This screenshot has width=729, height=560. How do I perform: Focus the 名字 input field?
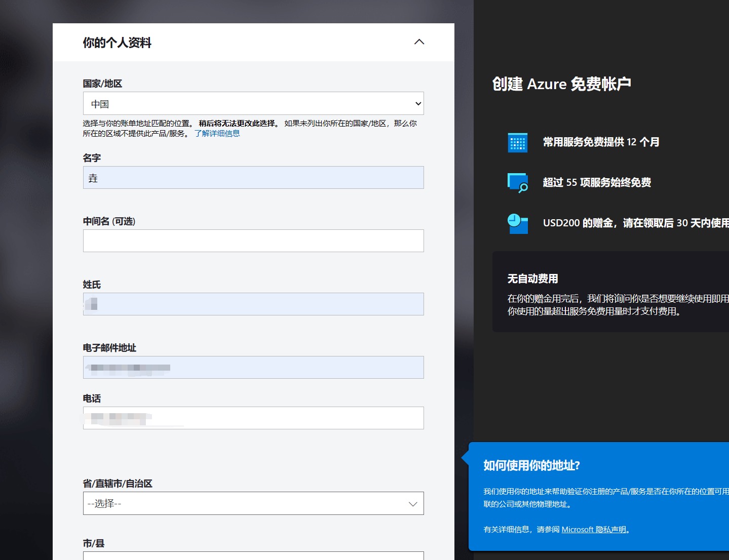pyautogui.click(x=253, y=178)
